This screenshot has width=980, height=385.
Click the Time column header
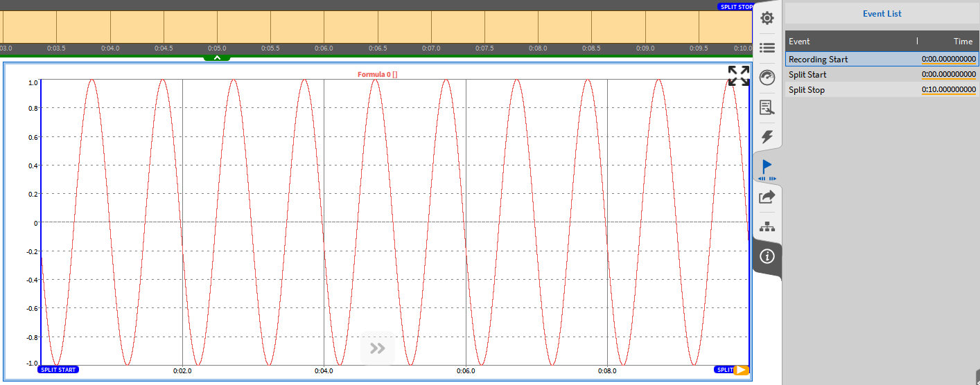[963, 42]
